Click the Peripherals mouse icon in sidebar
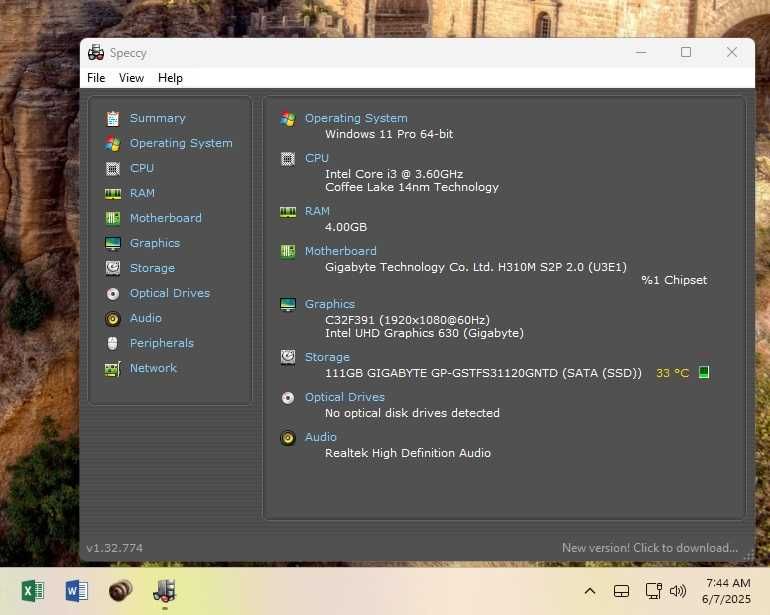 112,343
